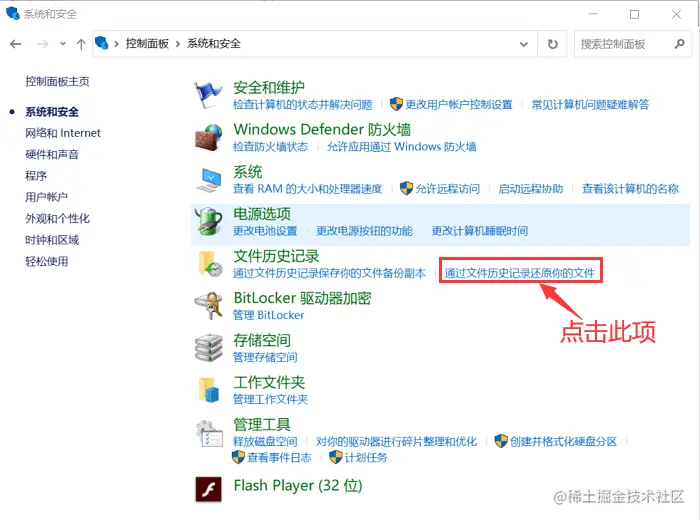The height and width of the screenshot is (520, 700).
Task: Click 启动远程协助 link
Action: pos(531,189)
